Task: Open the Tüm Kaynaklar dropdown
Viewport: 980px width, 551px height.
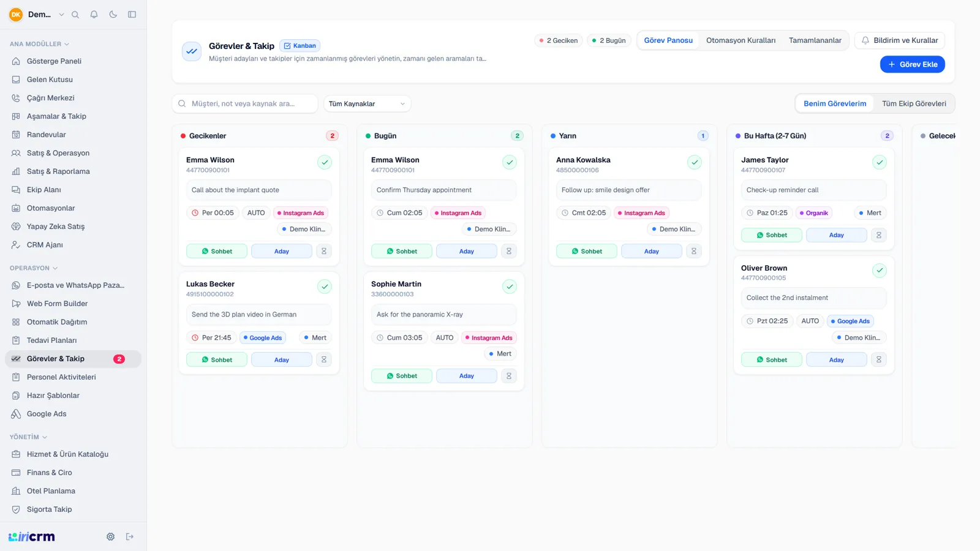Action: [367, 104]
